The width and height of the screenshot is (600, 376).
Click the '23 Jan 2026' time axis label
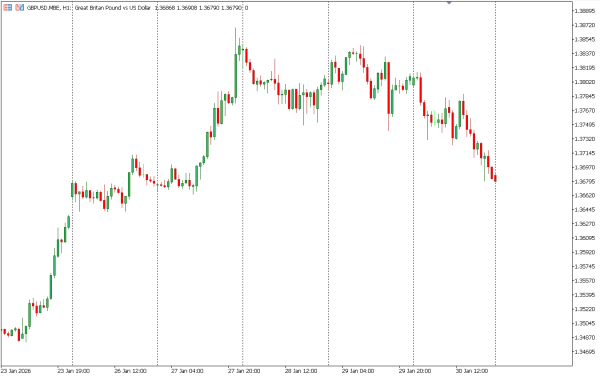point(16,371)
